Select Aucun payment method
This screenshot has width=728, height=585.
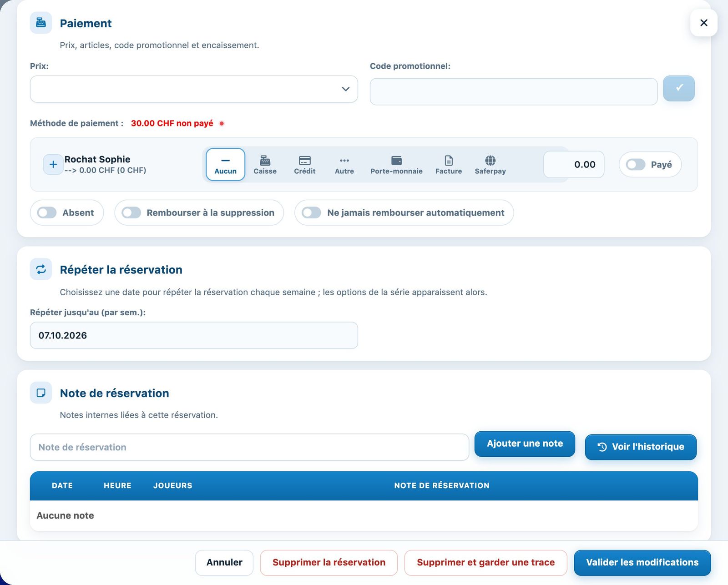coord(225,164)
